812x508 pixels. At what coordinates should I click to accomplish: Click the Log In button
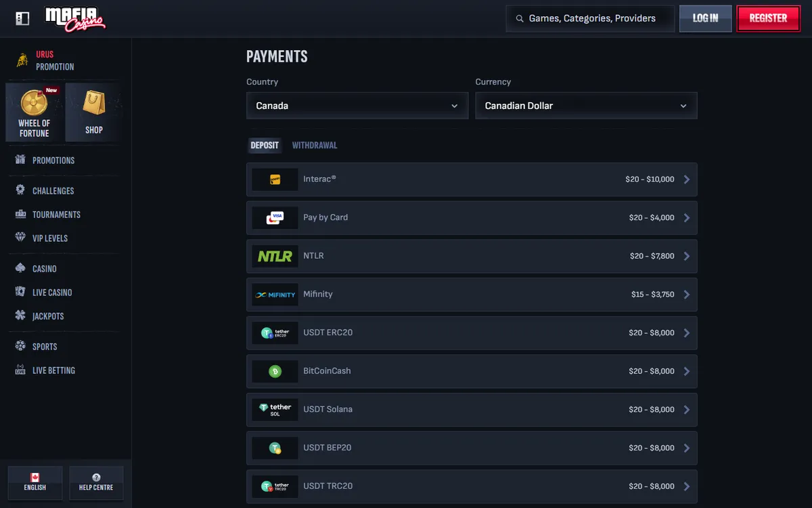click(706, 18)
